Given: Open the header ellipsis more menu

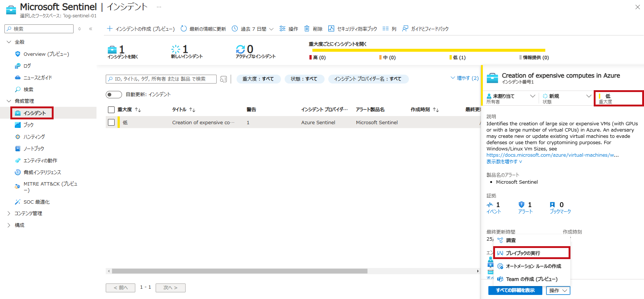Looking at the screenshot, I should (159, 7).
